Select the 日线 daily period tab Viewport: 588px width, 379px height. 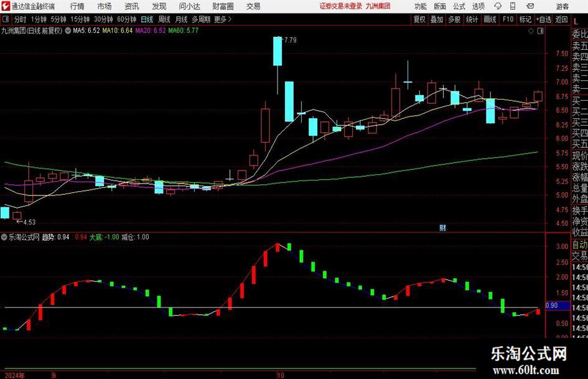tap(147, 19)
